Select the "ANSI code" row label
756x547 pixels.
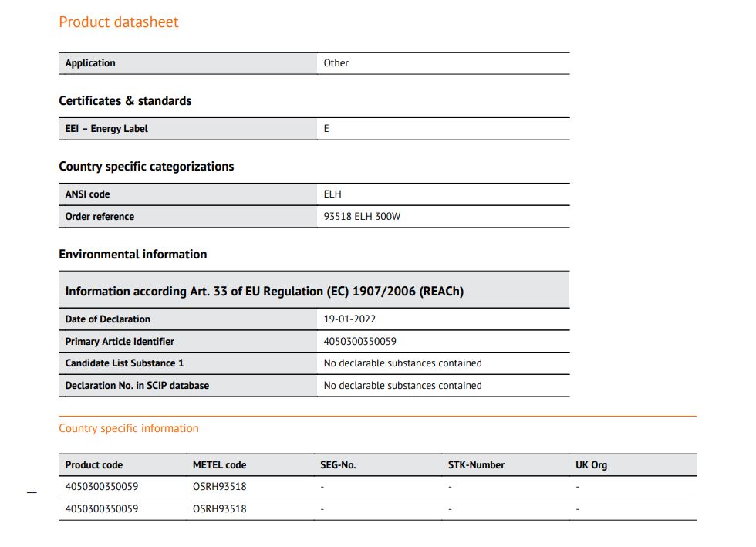pos(88,194)
